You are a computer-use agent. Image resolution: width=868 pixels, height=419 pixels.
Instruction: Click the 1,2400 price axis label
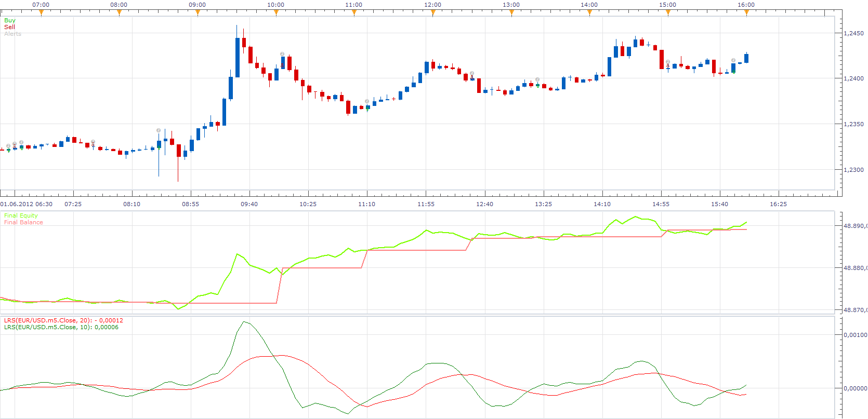tap(853, 78)
